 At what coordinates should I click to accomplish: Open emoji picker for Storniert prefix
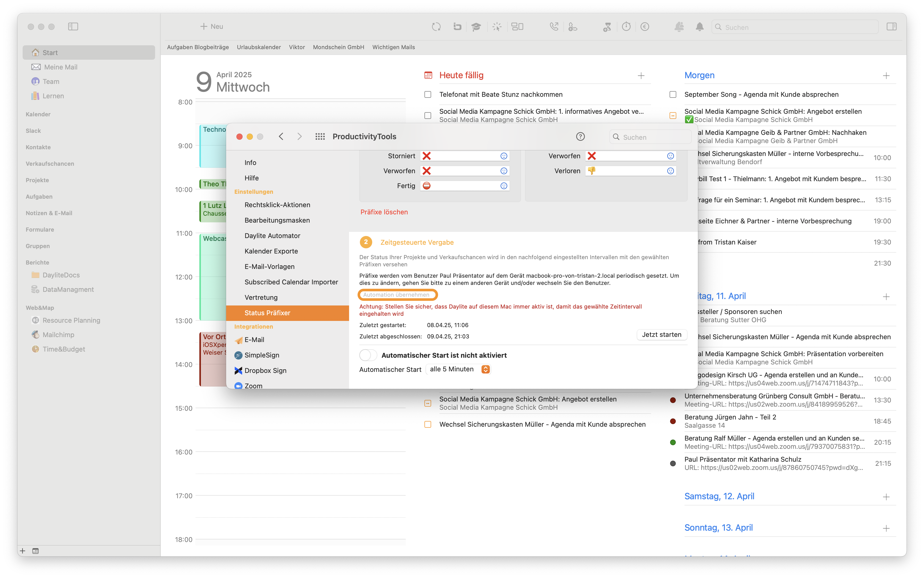(x=504, y=156)
